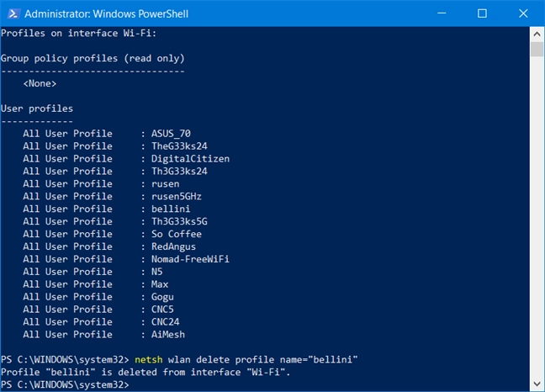Click the name="bellini" argument
This screenshot has width=545, height=392.
[x=319, y=360]
